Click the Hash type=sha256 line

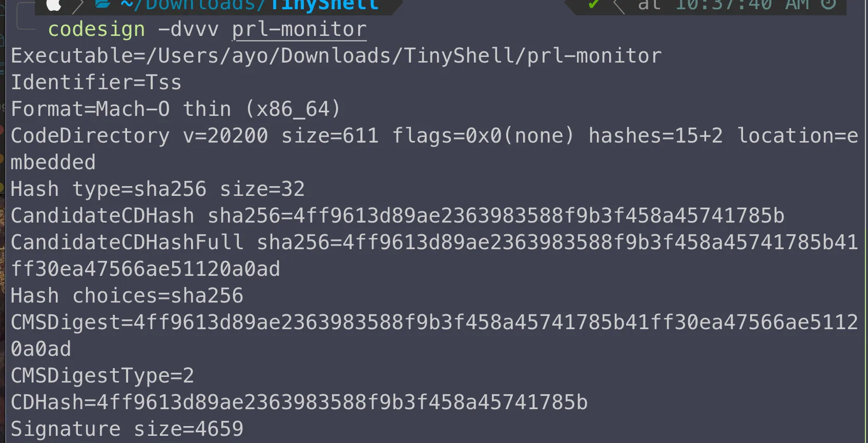[x=158, y=189]
